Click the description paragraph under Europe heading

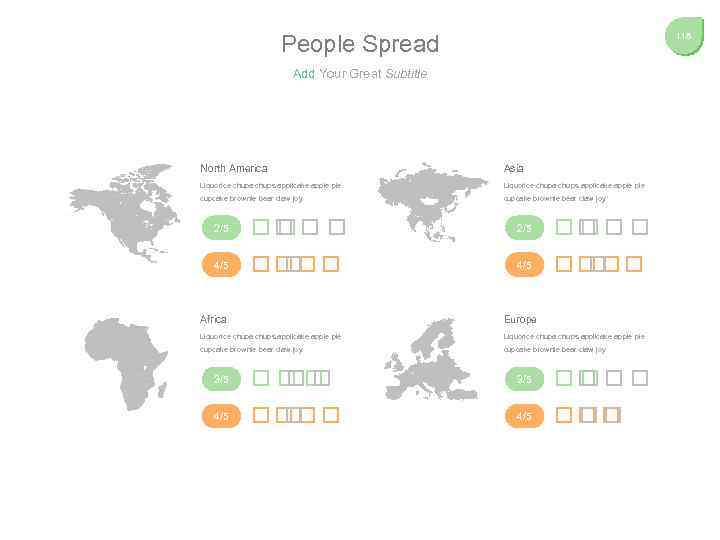[x=574, y=343]
